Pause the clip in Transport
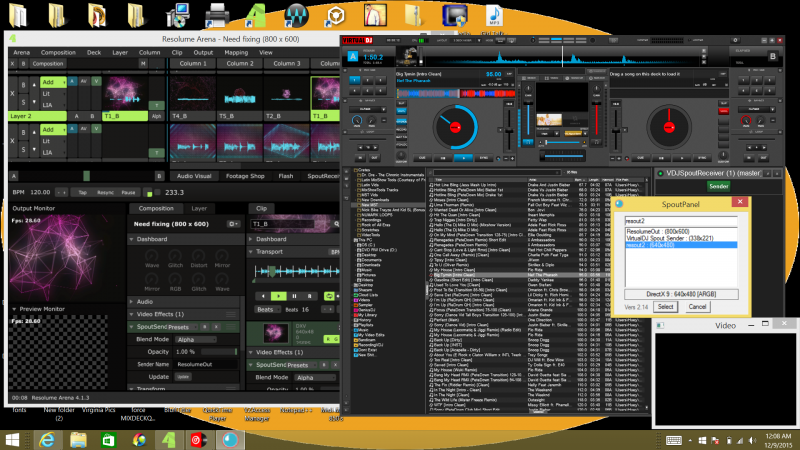The width and height of the screenshot is (800, 450). [x=294, y=296]
